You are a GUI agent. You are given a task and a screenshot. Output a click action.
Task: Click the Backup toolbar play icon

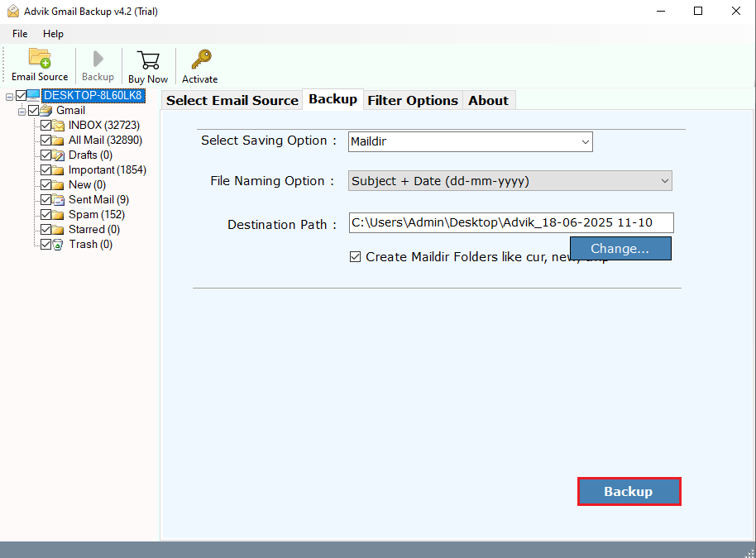[x=98, y=59]
